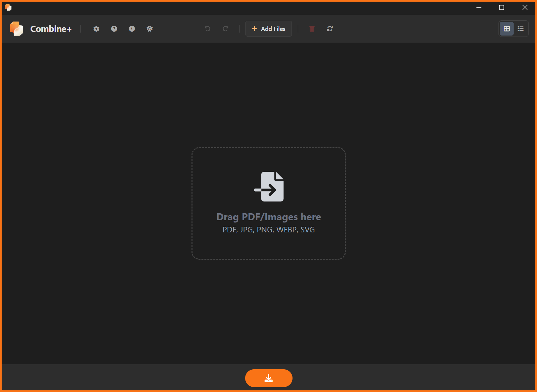Open the advanced settings sun-gear icon

150,29
